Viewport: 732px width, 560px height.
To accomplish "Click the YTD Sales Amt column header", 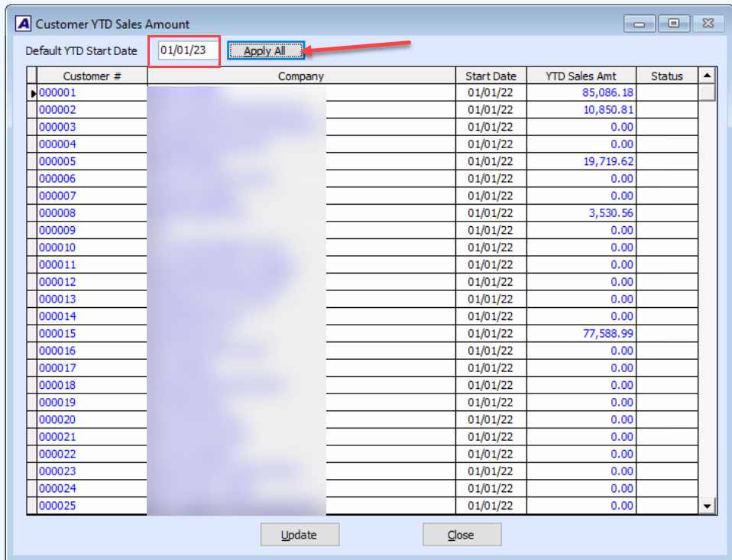I will point(582,75).
